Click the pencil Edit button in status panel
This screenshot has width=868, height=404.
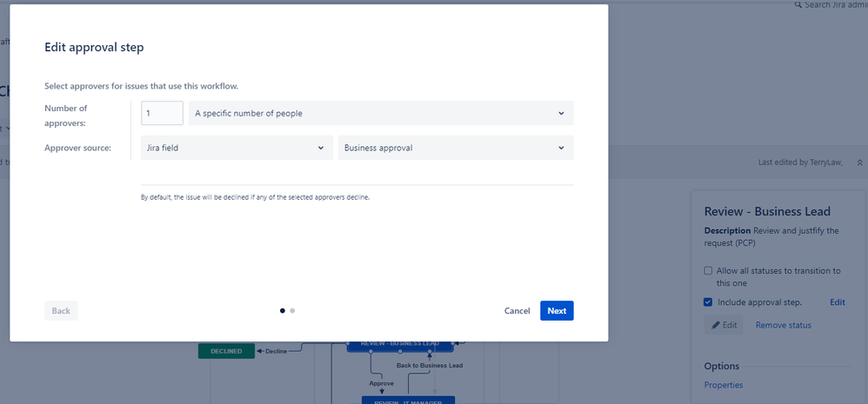point(724,325)
